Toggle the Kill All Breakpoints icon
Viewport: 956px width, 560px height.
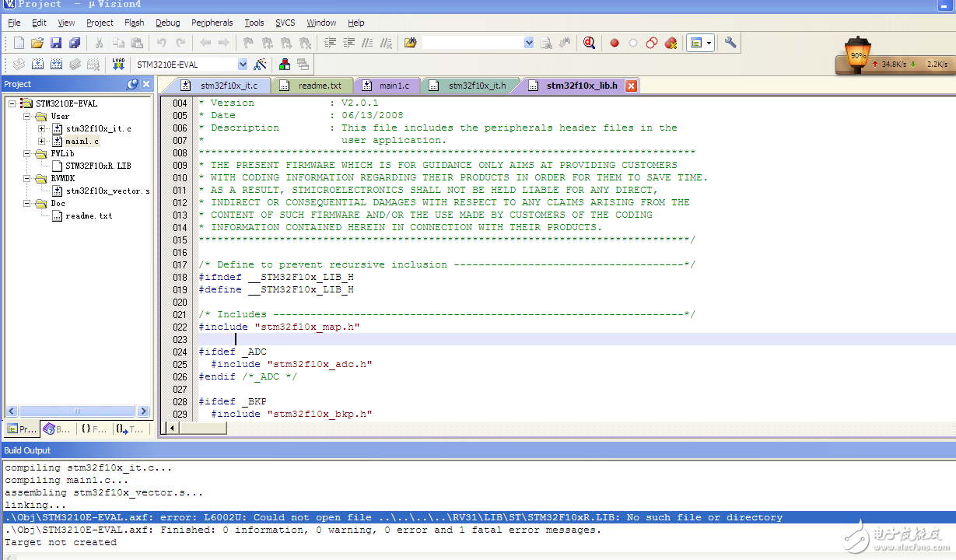click(x=671, y=44)
